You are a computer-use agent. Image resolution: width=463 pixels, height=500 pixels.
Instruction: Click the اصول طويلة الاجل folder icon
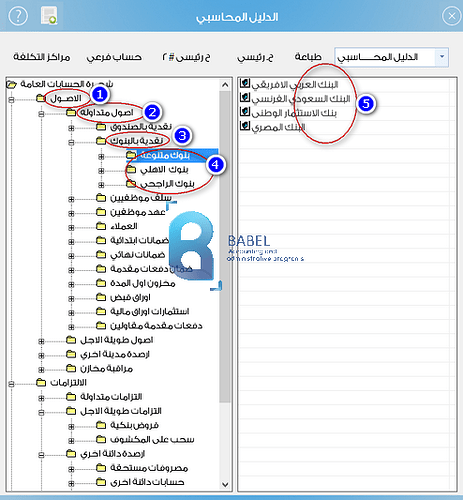(x=71, y=340)
